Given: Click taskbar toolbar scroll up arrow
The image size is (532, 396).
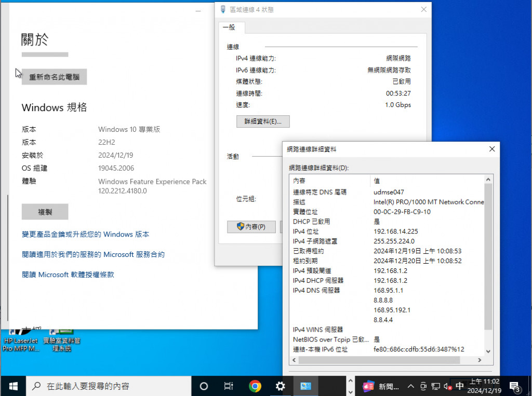Looking at the screenshot, I should 351,381.
